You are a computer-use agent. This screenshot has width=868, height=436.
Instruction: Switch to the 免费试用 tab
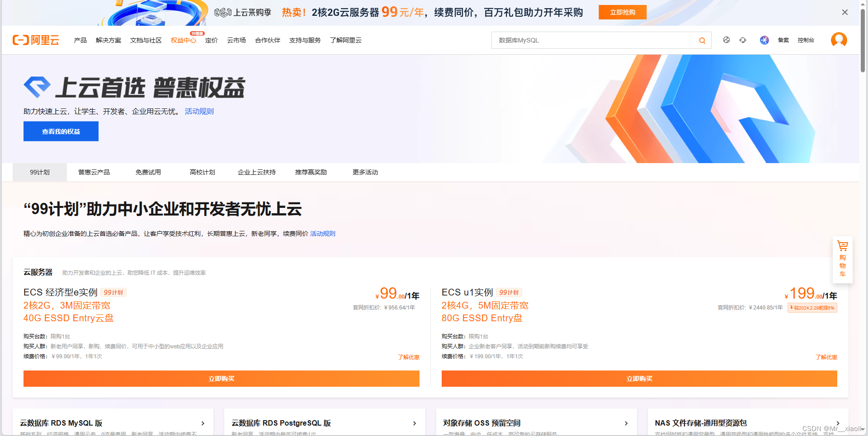coord(148,172)
